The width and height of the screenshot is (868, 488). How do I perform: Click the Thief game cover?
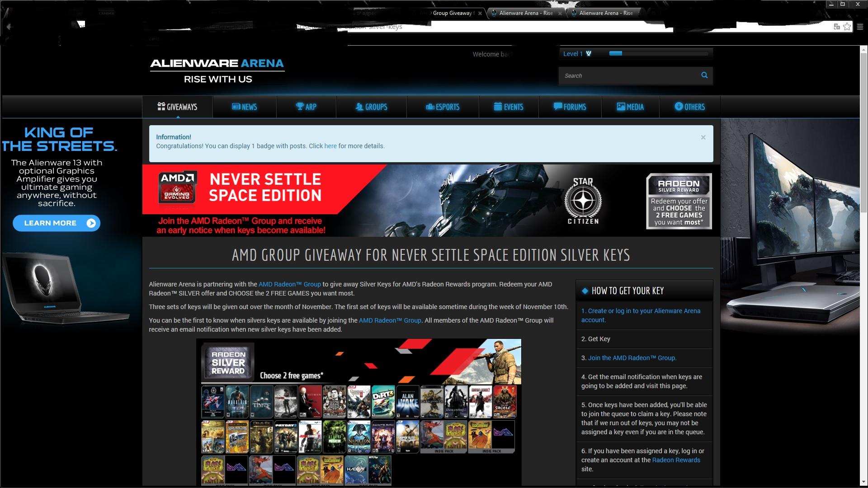[261, 402]
